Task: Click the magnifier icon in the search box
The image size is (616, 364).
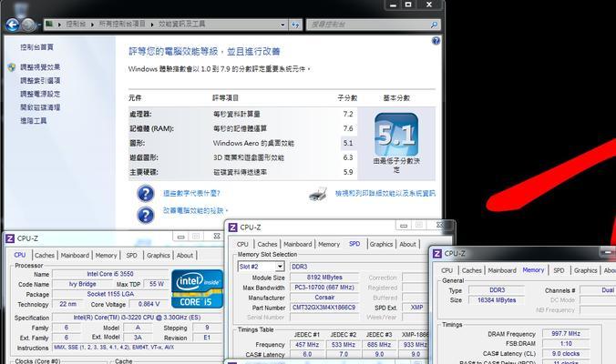Action: coord(434,25)
